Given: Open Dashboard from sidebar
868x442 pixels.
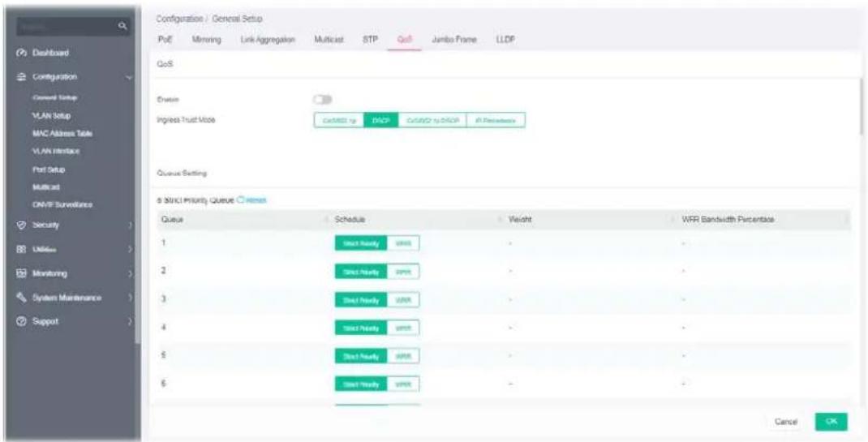Looking at the screenshot, I should (x=49, y=54).
